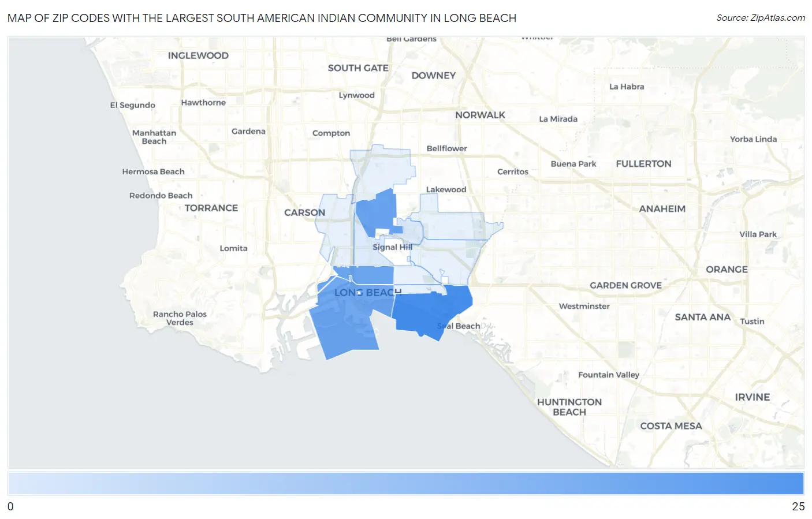Click the legend minimum value 0
The image size is (812, 519).
10,506
